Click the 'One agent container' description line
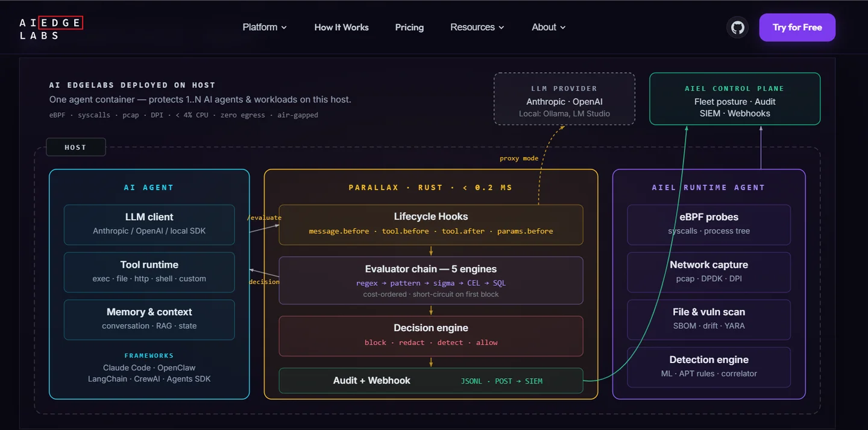 [x=200, y=100]
